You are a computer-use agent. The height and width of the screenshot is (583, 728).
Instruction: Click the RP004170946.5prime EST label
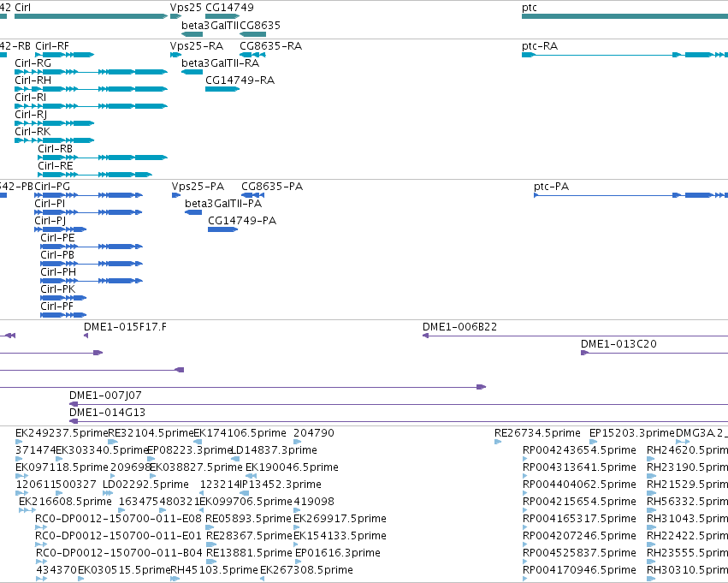[579, 570]
